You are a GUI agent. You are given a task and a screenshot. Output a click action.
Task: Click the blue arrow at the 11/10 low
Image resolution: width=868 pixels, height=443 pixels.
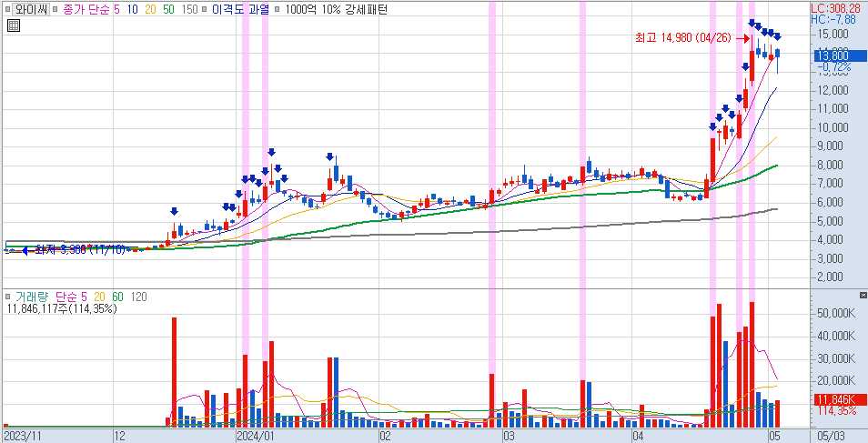click(26, 250)
